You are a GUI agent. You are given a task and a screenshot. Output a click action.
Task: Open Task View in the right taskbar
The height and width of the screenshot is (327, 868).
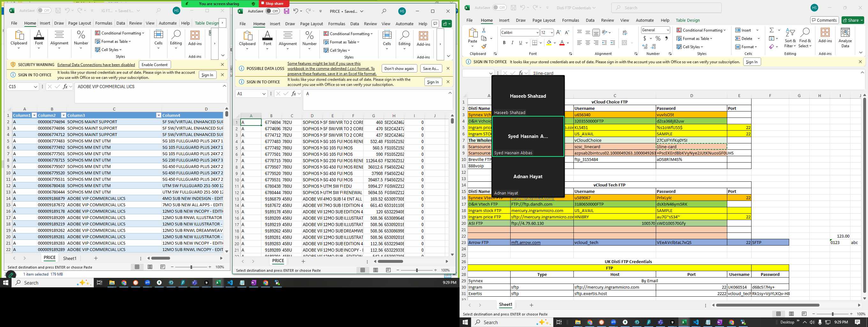click(559, 322)
